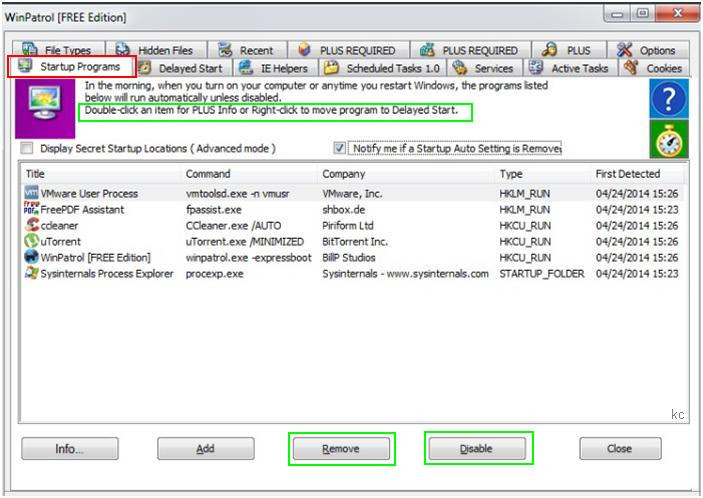The width and height of the screenshot is (703, 498).
Task: Click the WinPatrol row icon
Action: coord(31,257)
